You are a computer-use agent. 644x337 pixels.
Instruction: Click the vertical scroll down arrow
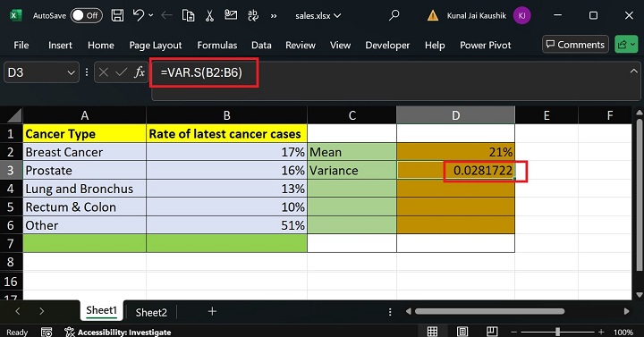[x=639, y=295]
